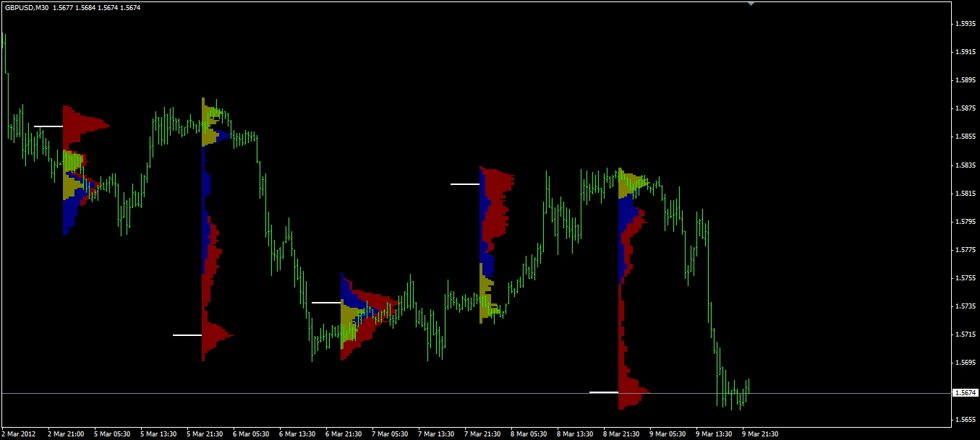Click the 1.5875 price scale label

[x=964, y=108]
